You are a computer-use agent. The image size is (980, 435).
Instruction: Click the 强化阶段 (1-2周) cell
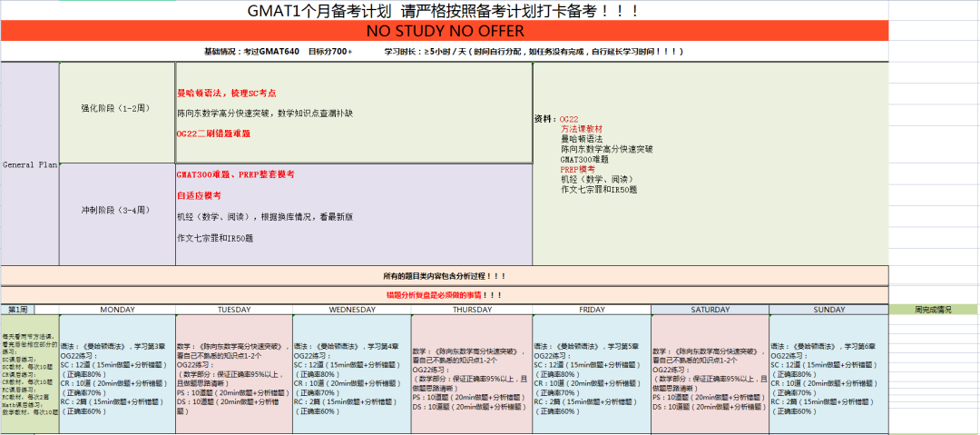[x=117, y=107]
